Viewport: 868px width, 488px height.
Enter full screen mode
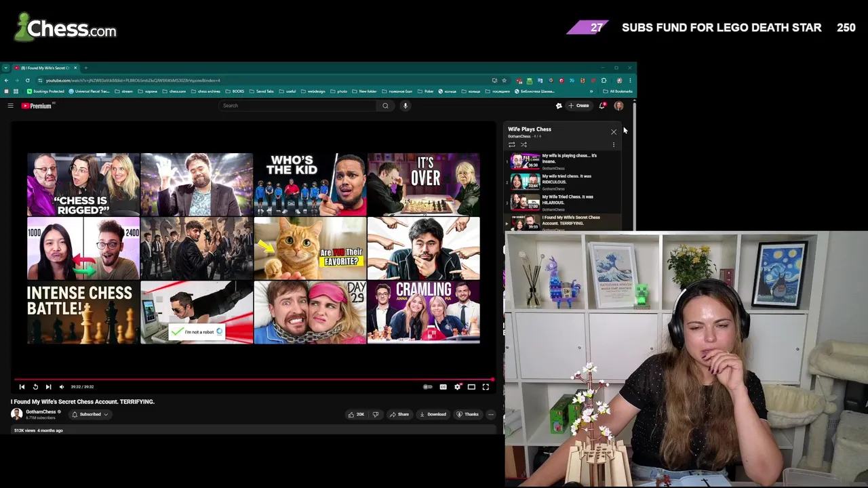486,387
